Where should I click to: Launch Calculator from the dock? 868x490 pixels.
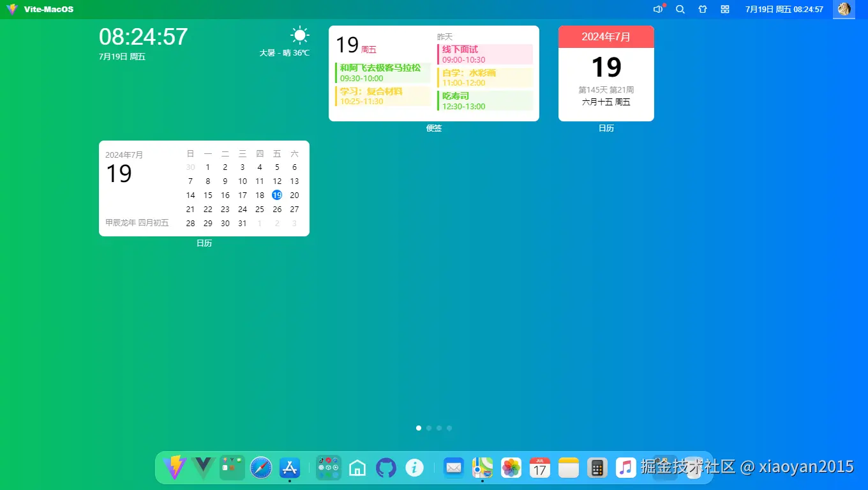tap(597, 468)
